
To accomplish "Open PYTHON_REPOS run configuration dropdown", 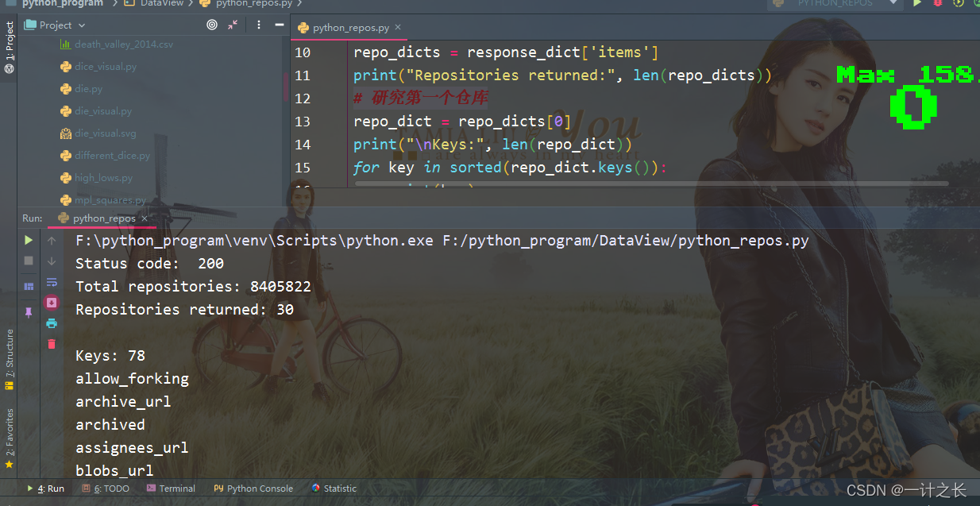I will pyautogui.click(x=835, y=3).
